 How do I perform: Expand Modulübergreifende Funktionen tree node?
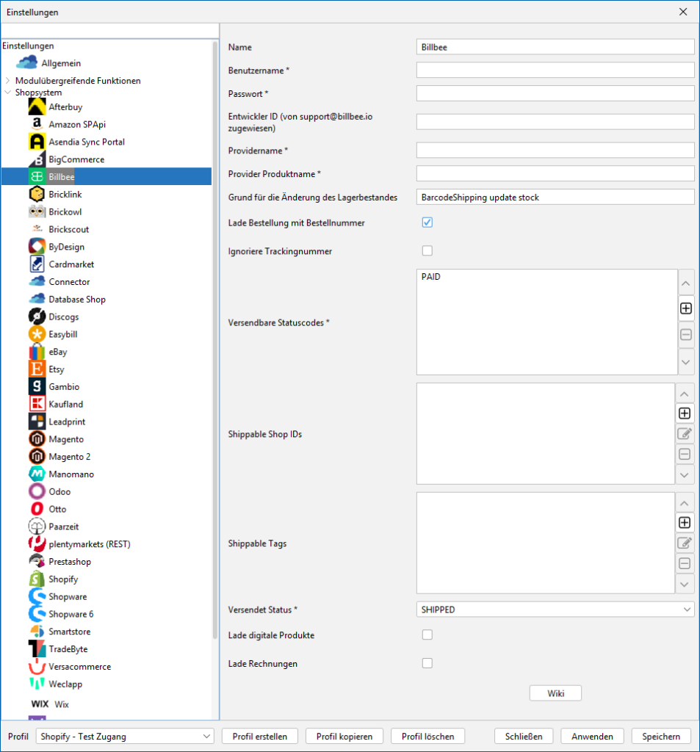[8, 81]
